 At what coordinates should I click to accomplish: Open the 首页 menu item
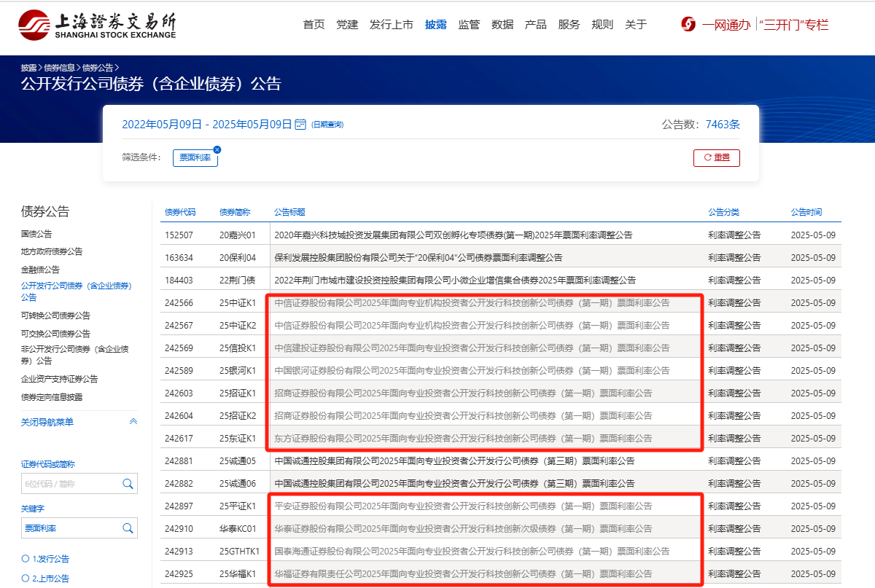[x=314, y=24]
